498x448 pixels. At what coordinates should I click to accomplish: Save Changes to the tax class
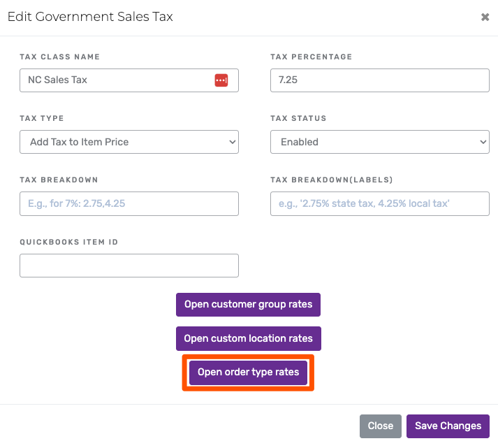(x=448, y=426)
